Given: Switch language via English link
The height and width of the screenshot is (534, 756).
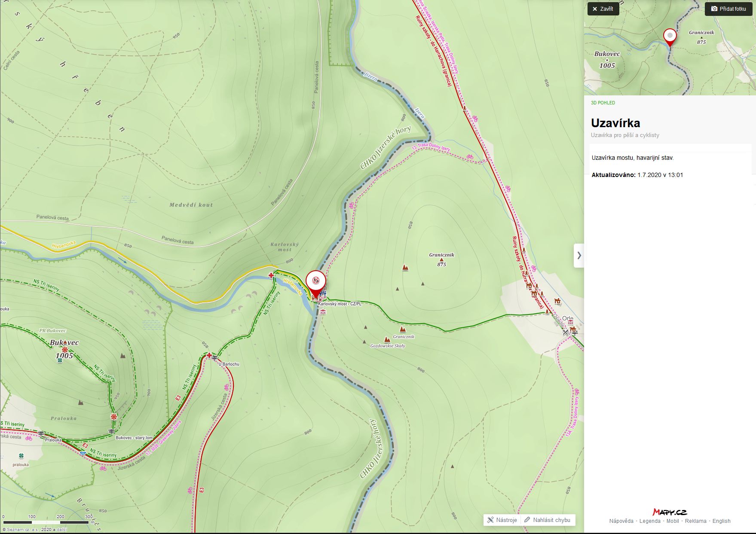Looking at the screenshot, I should tap(721, 521).
